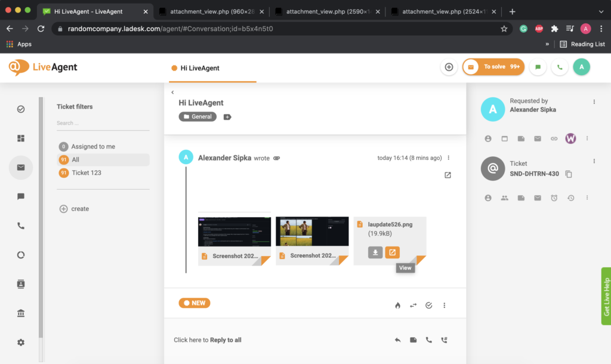Image resolution: width=611 pixels, height=364 pixels.
Task: Click here to Reply to all
Action: pyautogui.click(x=207, y=340)
